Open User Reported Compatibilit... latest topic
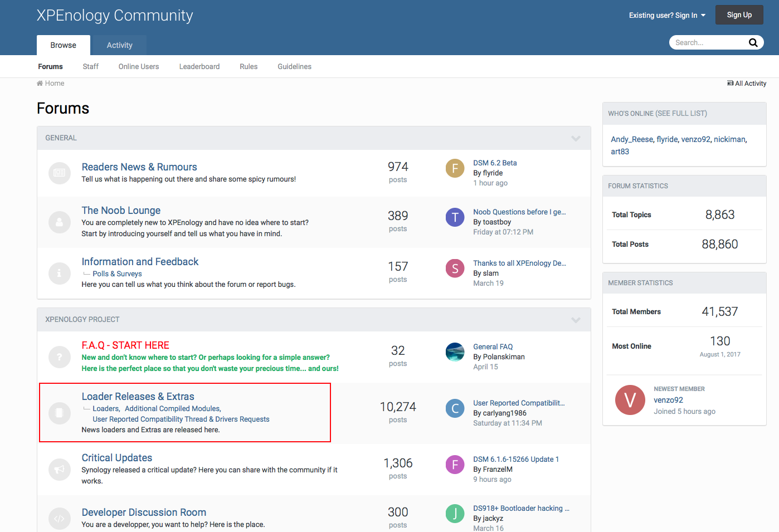 pyautogui.click(x=519, y=403)
